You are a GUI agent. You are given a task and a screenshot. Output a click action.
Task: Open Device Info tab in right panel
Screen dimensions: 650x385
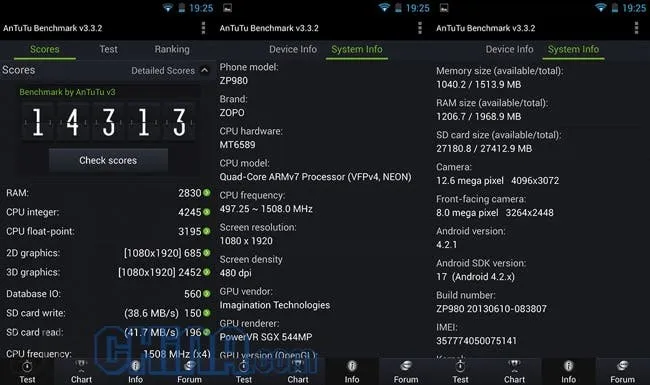509,49
